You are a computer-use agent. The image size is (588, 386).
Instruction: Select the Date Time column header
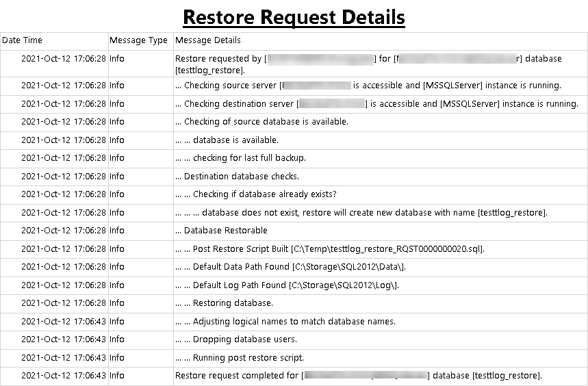pyautogui.click(x=23, y=40)
